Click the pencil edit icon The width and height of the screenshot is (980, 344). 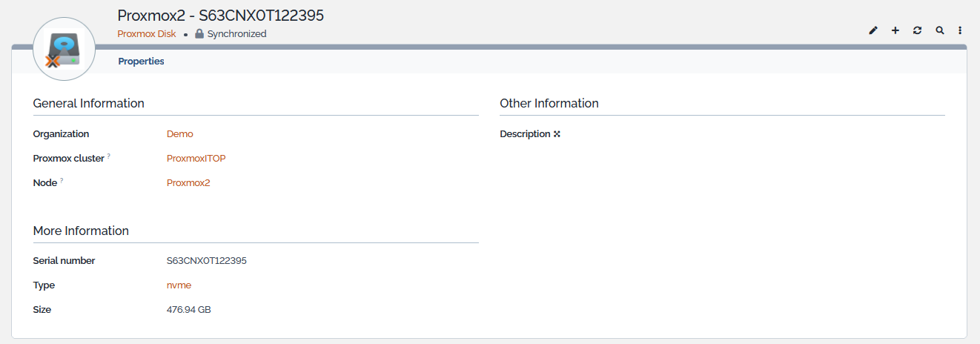tap(873, 30)
